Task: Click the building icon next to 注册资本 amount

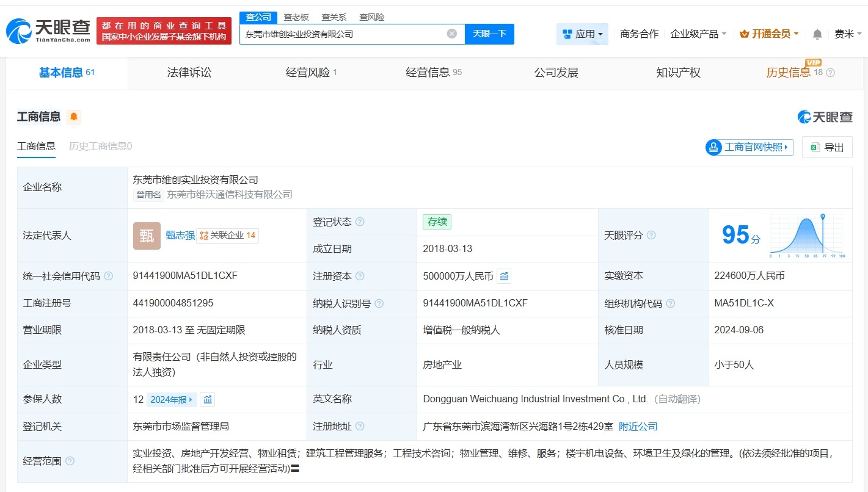Action: click(x=503, y=276)
